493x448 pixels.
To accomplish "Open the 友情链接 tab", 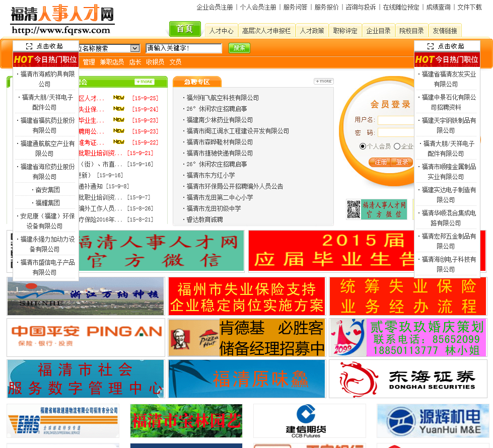I will click(x=445, y=31).
